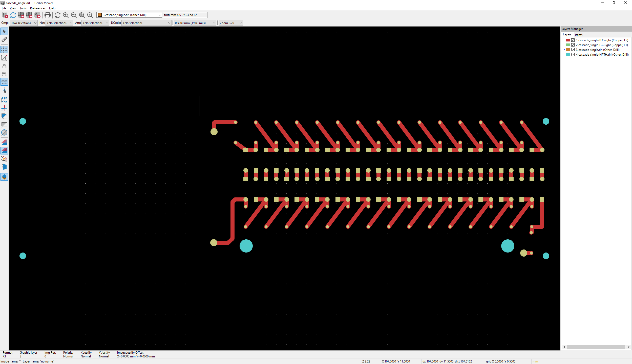Click zoom to fit icon
The width and height of the screenshot is (632, 364).
(x=82, y=15)
